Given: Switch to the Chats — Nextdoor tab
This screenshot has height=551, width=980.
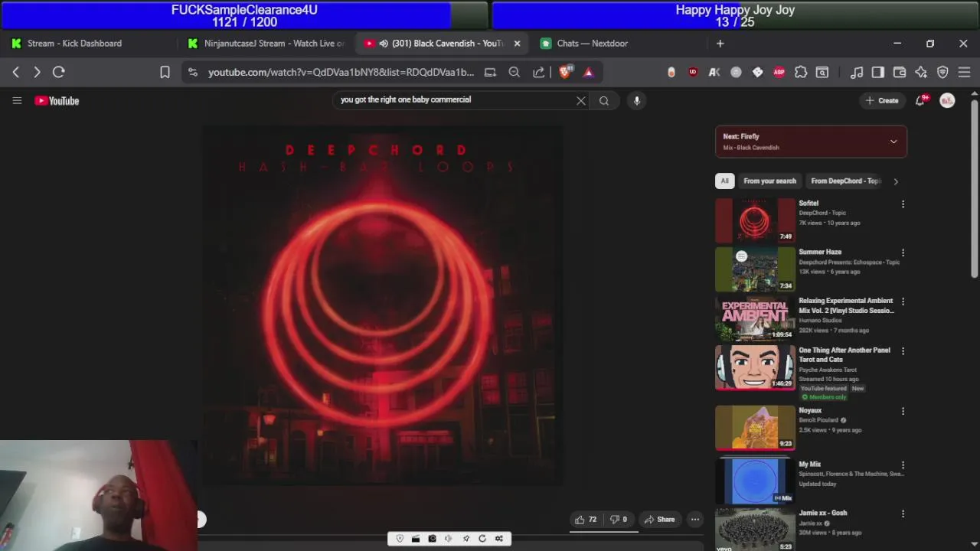Looking at the screenshot, I should (592, 44).
